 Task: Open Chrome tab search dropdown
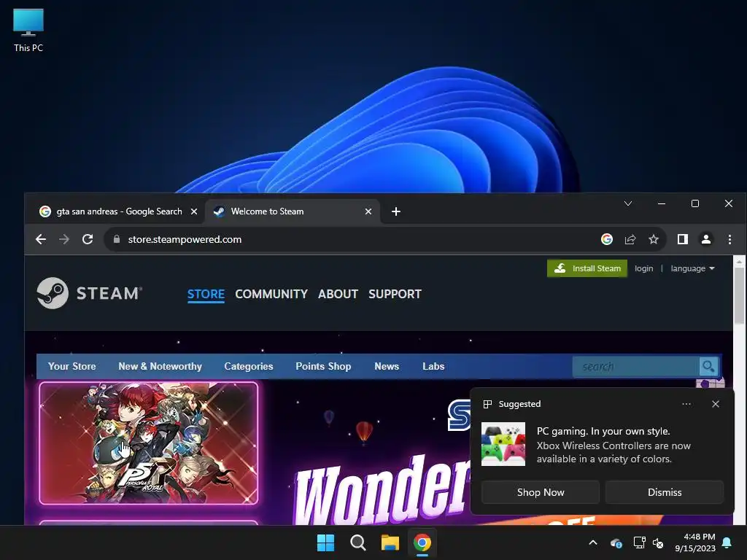coord(628,203)
